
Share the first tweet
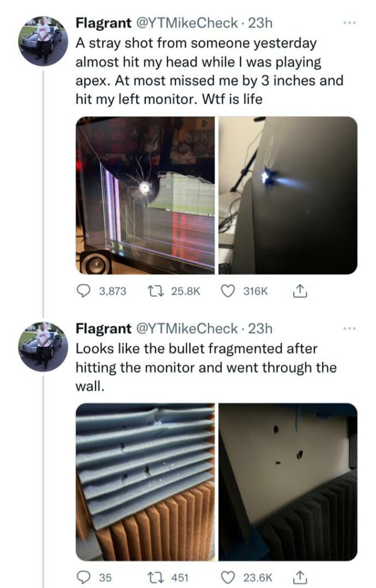click(299, 292)
